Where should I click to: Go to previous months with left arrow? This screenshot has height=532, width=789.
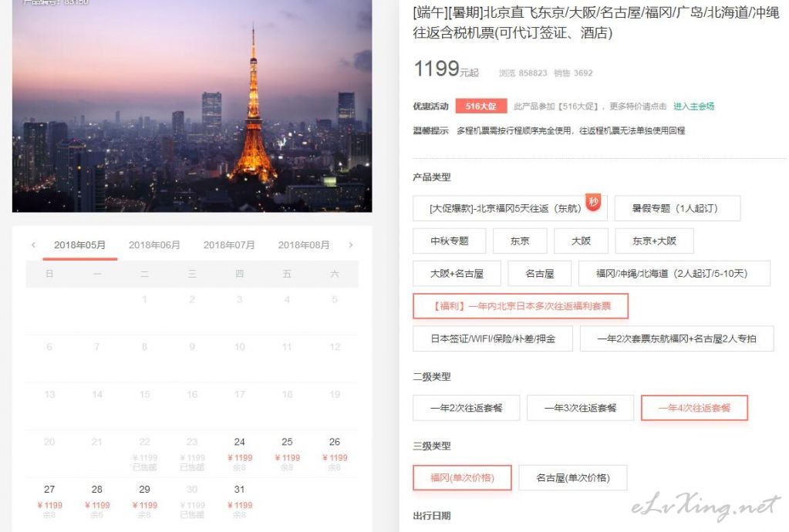[33, 245]
